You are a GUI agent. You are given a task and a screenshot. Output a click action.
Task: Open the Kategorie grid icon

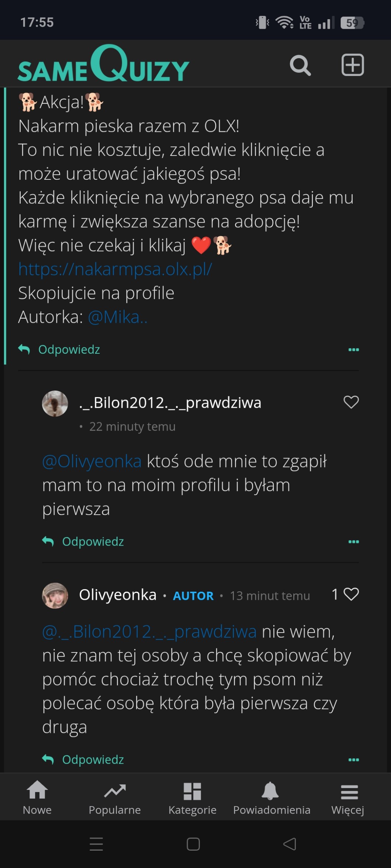[192, 797]
